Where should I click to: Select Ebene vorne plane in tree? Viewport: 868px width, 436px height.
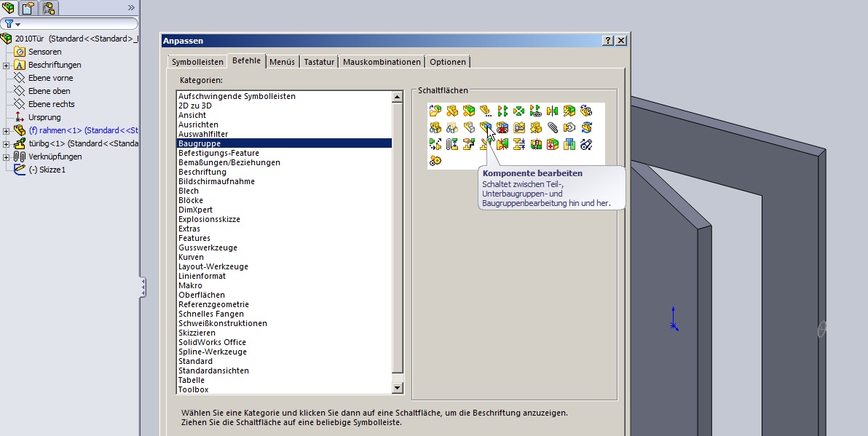pos(50,78)
